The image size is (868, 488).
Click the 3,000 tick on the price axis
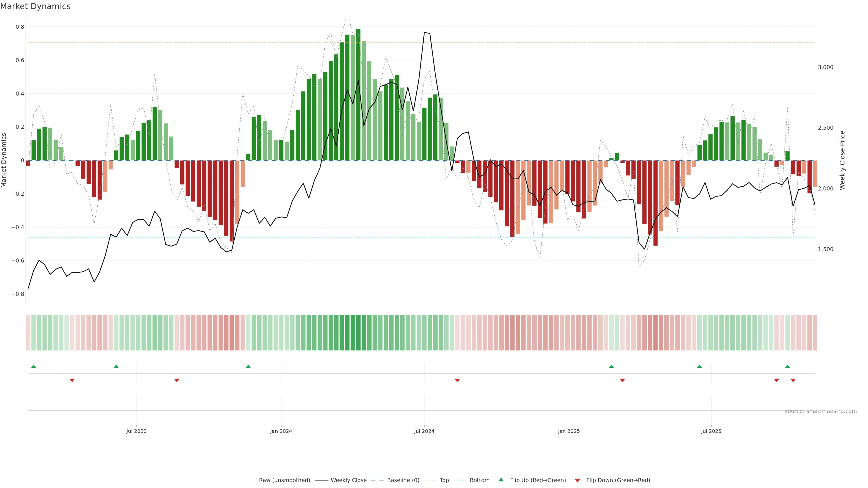(825, 67)
